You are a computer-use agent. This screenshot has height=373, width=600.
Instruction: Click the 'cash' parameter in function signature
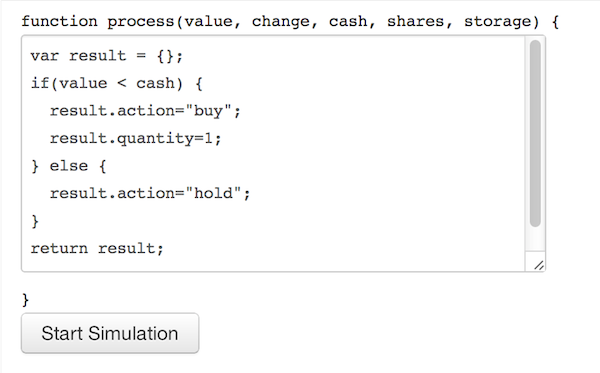click(x=348, y=21)
